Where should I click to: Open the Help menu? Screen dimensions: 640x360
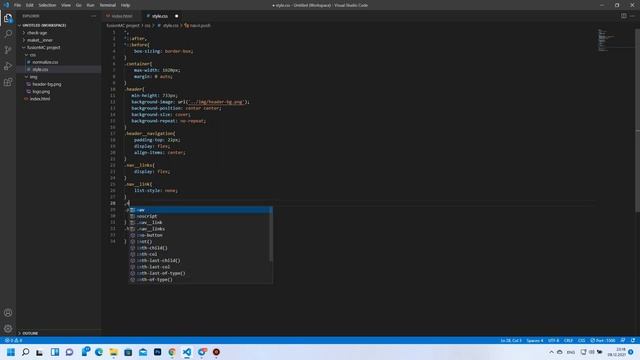tap(125, 5)
